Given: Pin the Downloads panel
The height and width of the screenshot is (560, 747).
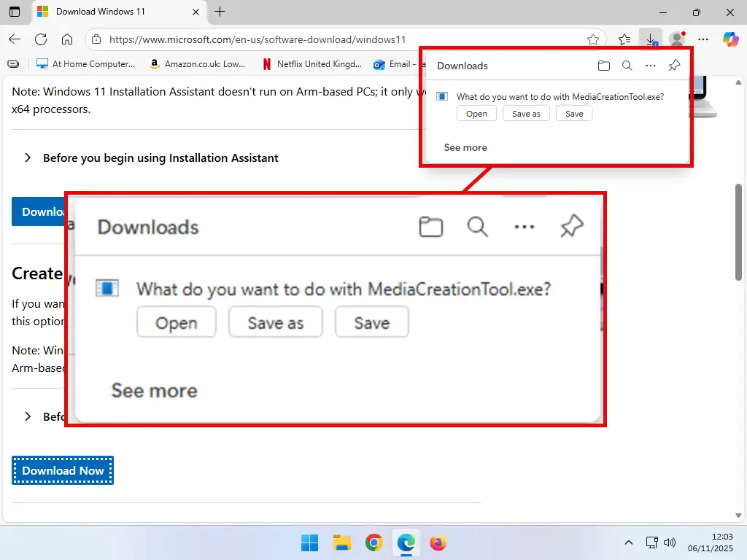Looking at the screenshot, I should (x=674, y=66).
